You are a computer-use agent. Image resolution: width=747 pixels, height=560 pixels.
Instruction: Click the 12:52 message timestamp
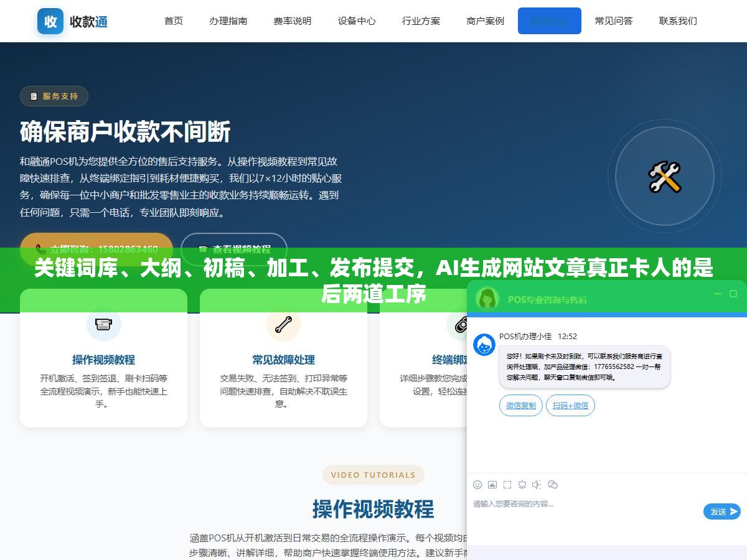click(x=567, y=336)
